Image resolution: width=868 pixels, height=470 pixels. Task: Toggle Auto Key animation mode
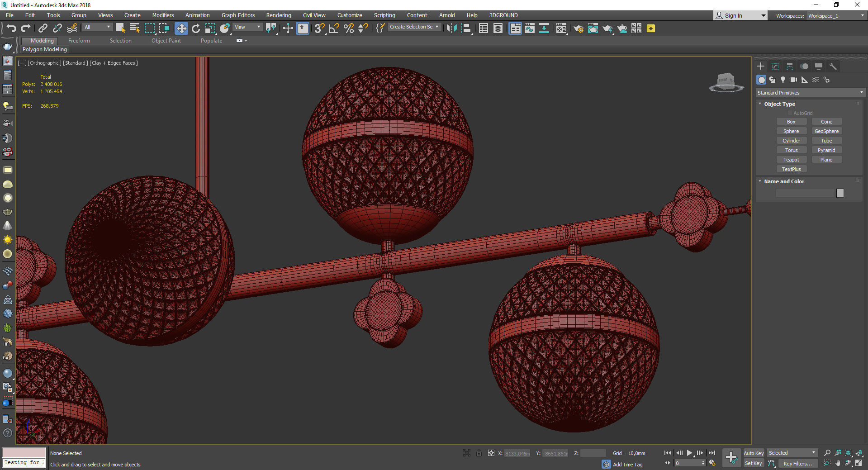tap(754, 453)
